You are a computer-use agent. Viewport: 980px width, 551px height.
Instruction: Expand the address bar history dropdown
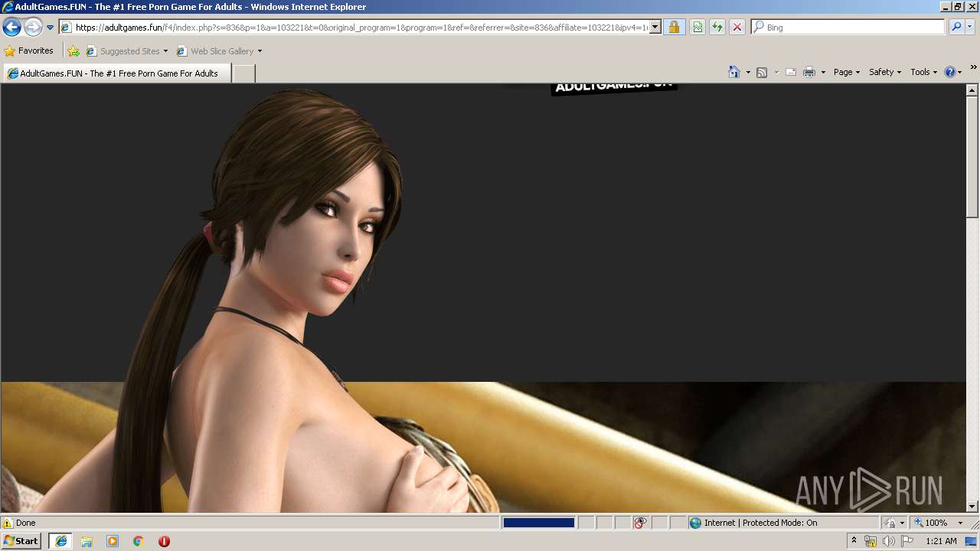[655, 28]
